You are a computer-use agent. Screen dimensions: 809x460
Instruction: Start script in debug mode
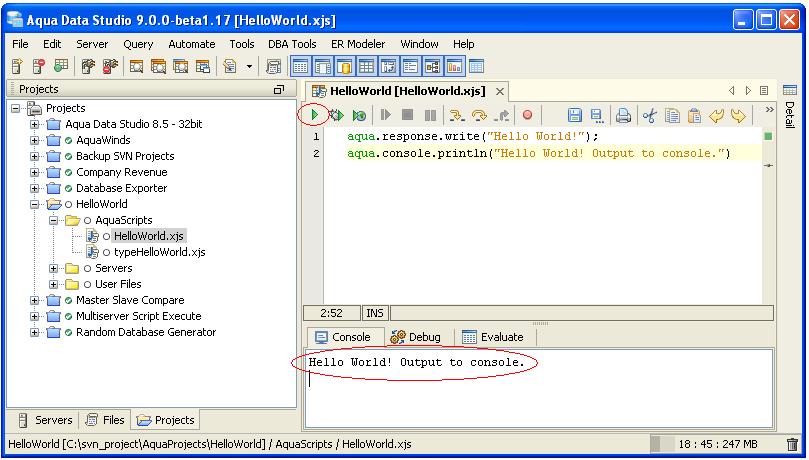point(336,115)
